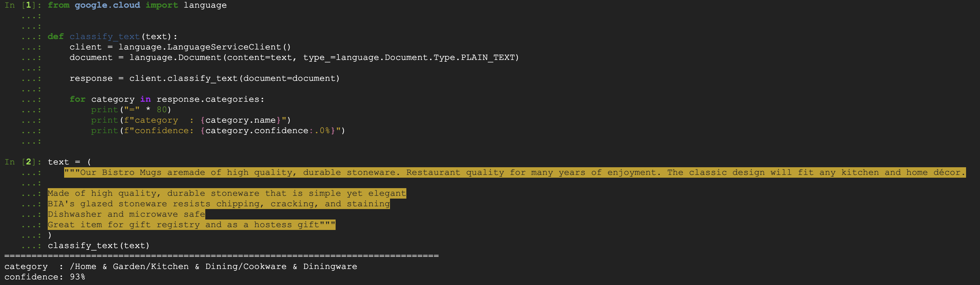Click the 'classify_text' function definition name
Viewport: 980px width, 285px height.
(x=105, y=37)
